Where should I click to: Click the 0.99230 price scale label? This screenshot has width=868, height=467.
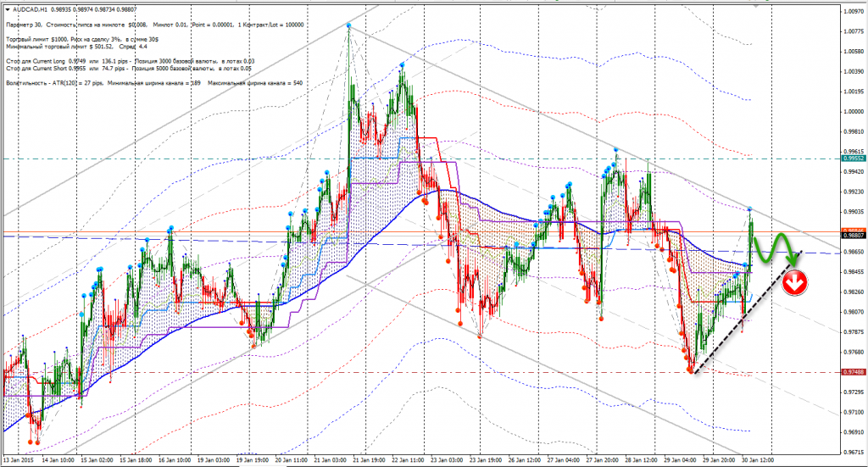pyautogui.click(x=853, y=192)
